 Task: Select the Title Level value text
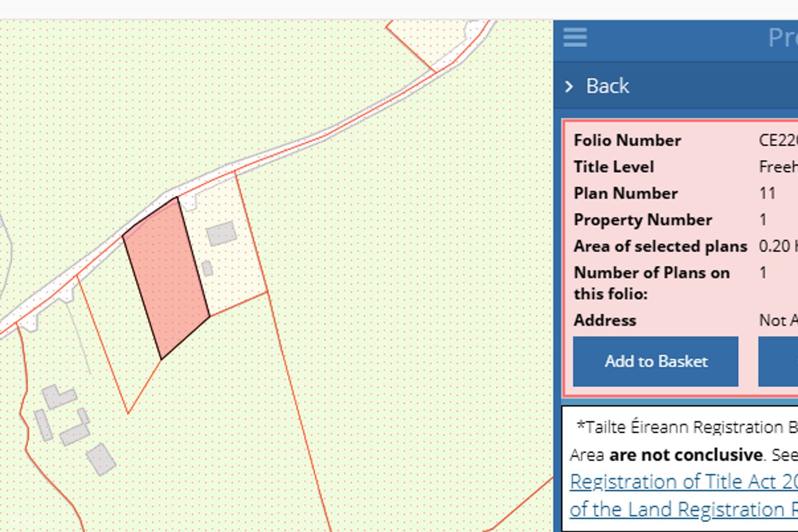777,167
